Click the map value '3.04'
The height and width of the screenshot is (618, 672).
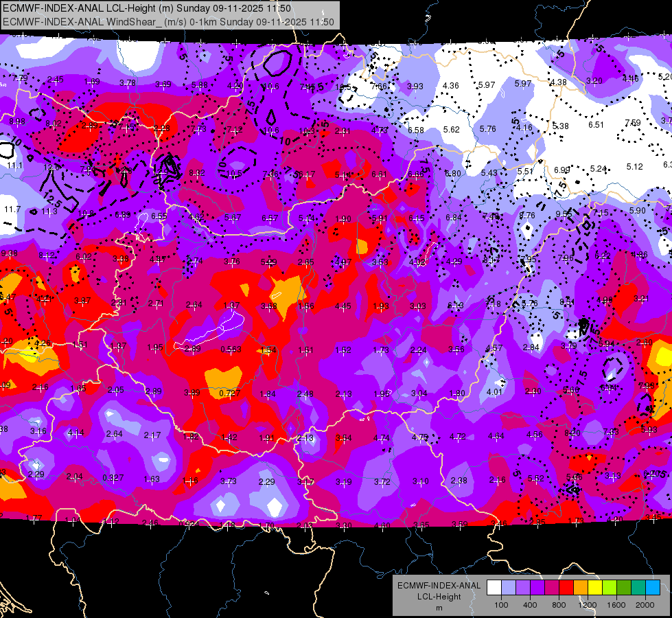coord(419,393)
